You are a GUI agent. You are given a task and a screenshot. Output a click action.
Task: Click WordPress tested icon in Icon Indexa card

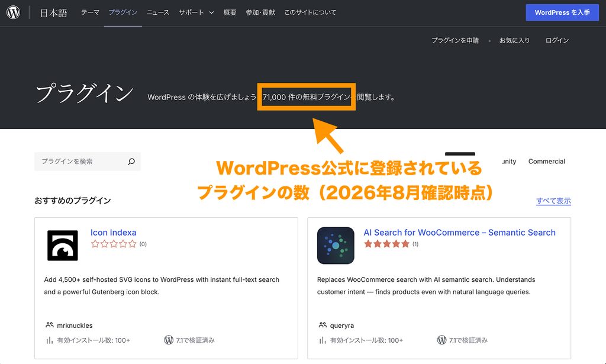tap(169, 340)
